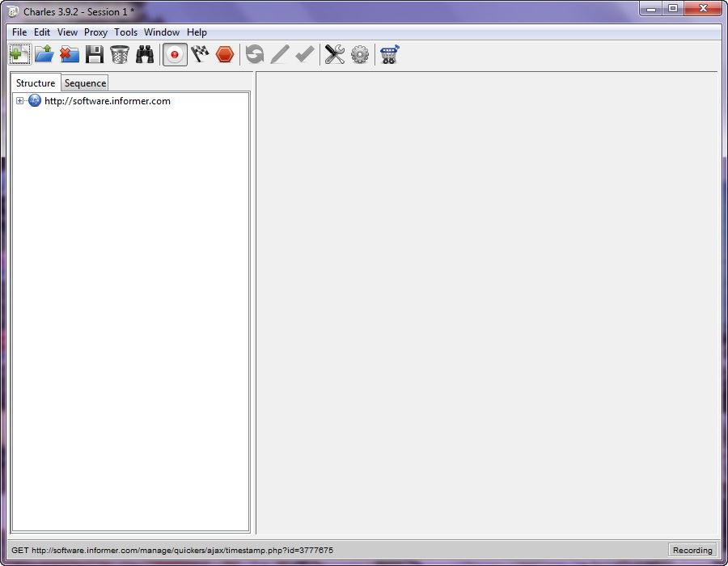The image size is (728, 566).
Task: Open Settings using the gear icon
Action: [x=360, y=54]
